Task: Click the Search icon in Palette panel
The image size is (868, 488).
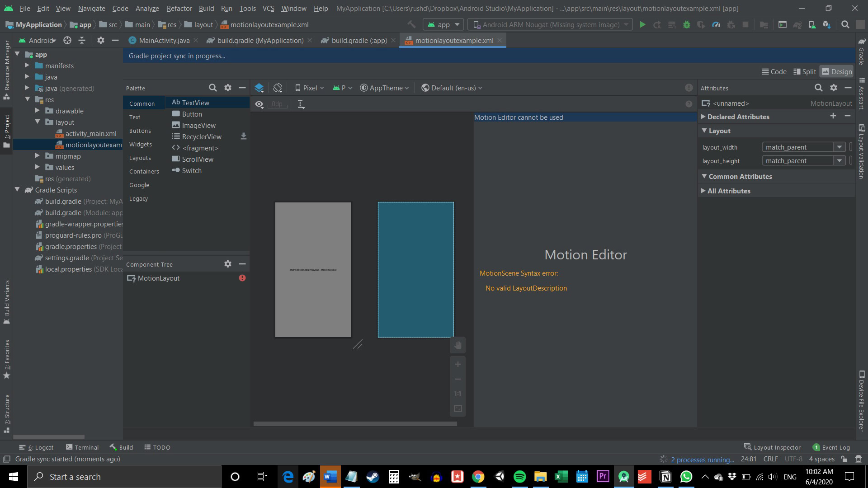Action: (x=212, y=88)
